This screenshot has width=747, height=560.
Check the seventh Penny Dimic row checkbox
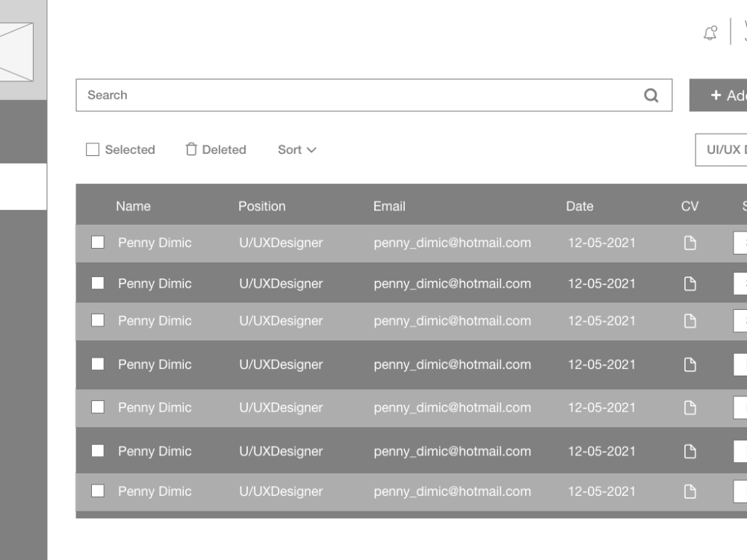(98, 491)
